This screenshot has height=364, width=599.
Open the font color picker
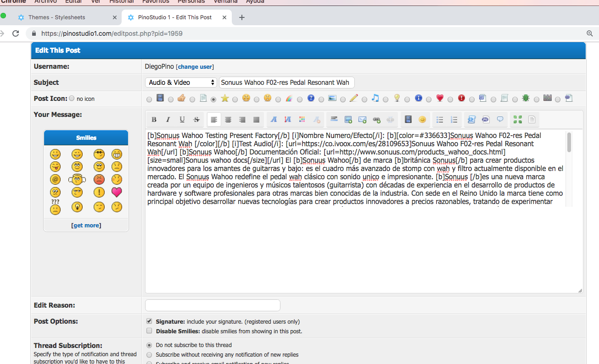pos(302,120)
